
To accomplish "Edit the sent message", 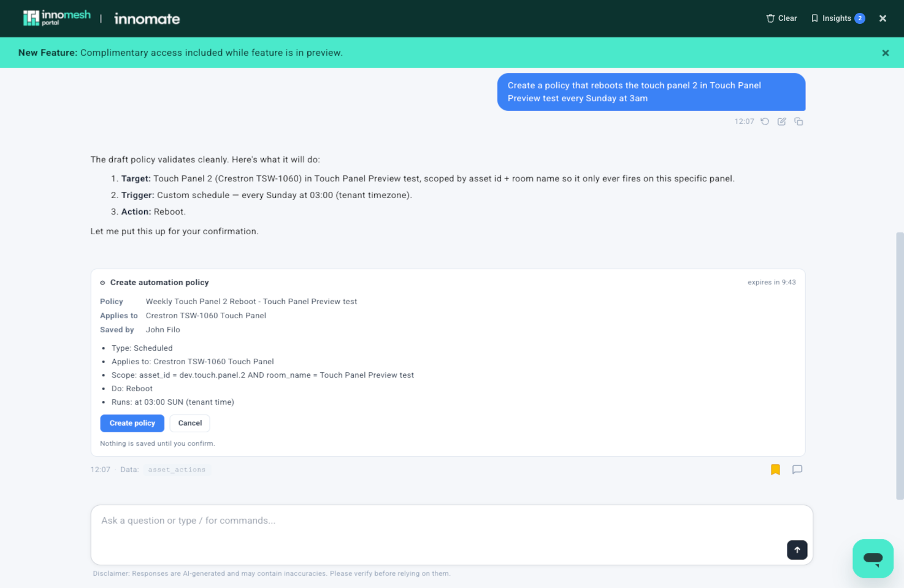I will pyautogui.click(x=781, y=121).
